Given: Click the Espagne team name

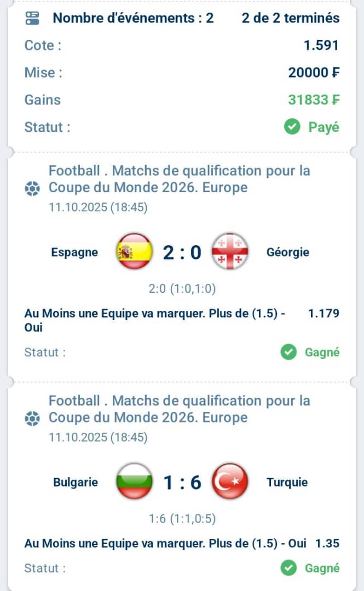Looking at the screenshot, I should [x=74, y=252].
